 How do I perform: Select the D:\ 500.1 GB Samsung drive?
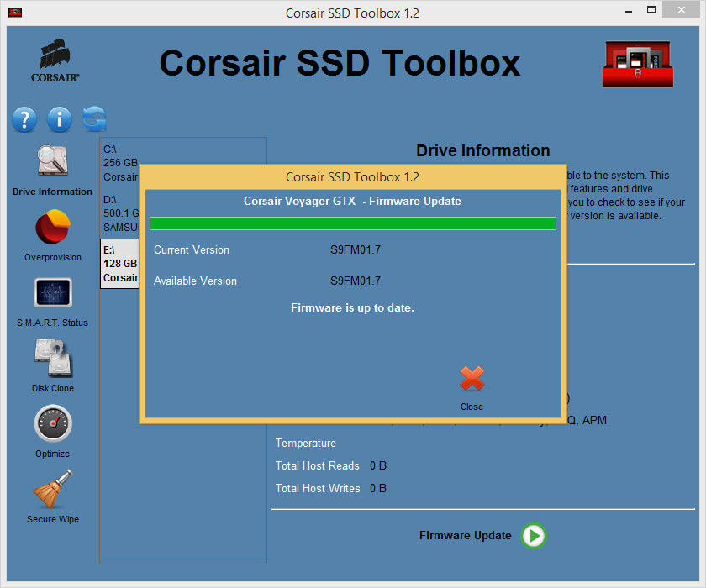click(x=120, y=213)
